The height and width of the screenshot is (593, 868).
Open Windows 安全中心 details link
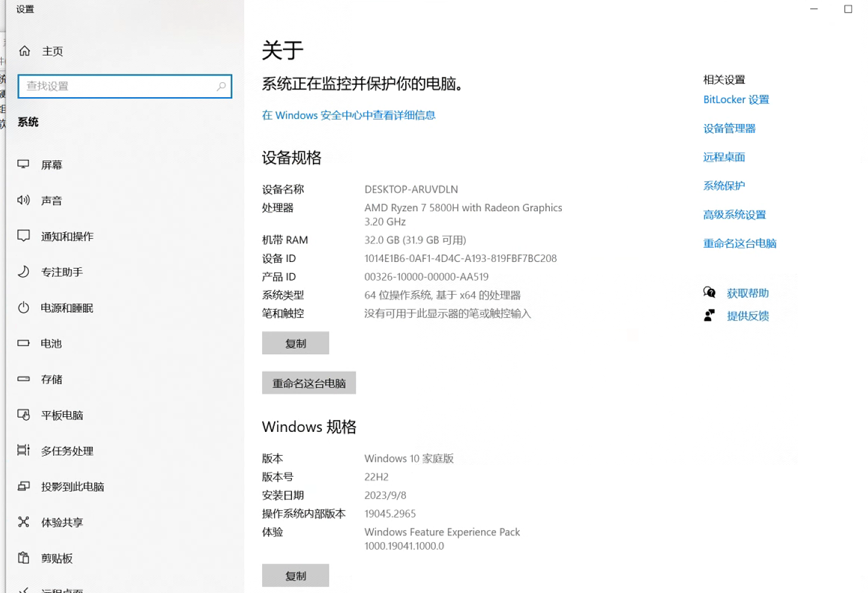click(x=349, y=115)
